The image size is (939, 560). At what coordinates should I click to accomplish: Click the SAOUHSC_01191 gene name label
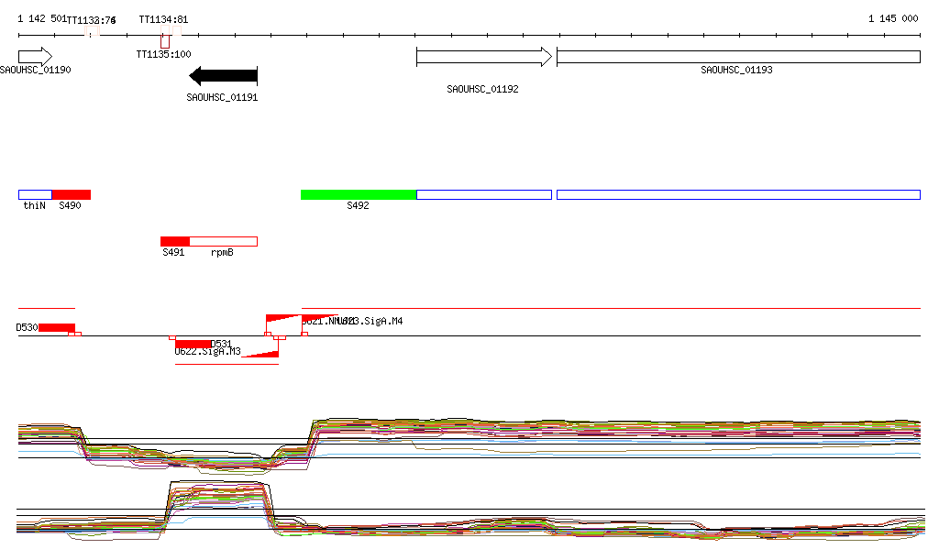[222, 96]
